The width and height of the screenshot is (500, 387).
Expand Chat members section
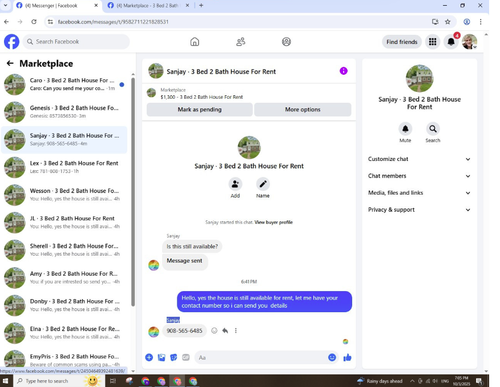click(419, 176)
